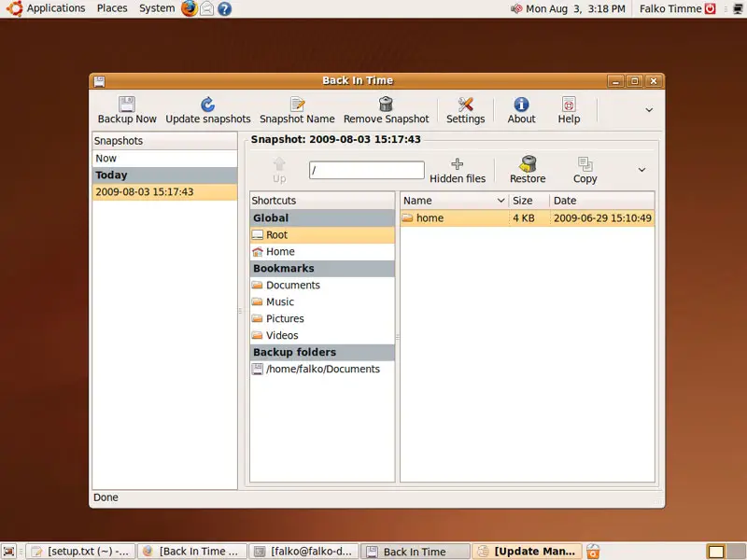
Task: Open the Documents bookmark
Action: tap(322, 285)
